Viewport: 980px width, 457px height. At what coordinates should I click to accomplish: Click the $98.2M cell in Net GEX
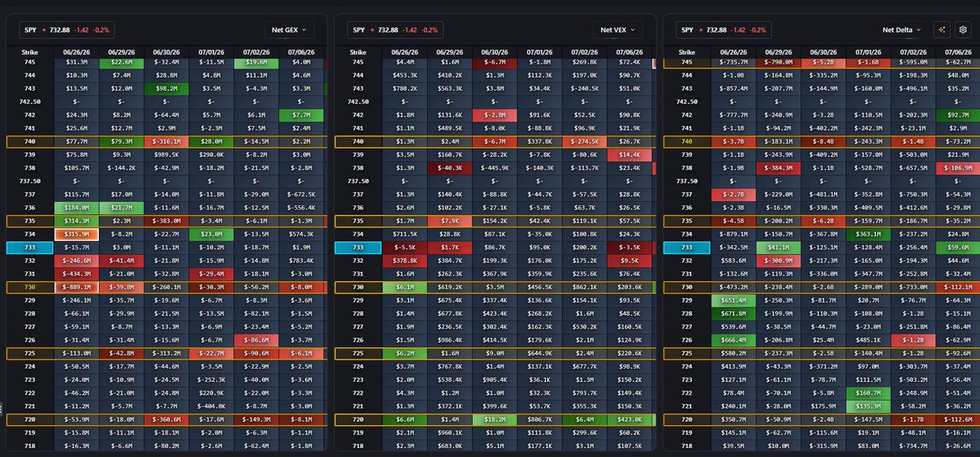(166, 88)
